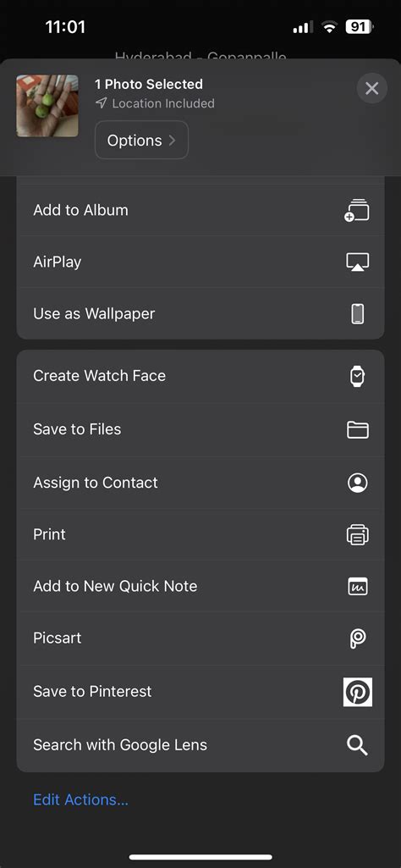Viewport: 401px width, 868px height.
Task: Tap the contact person icon
Action: pos(358,483)
